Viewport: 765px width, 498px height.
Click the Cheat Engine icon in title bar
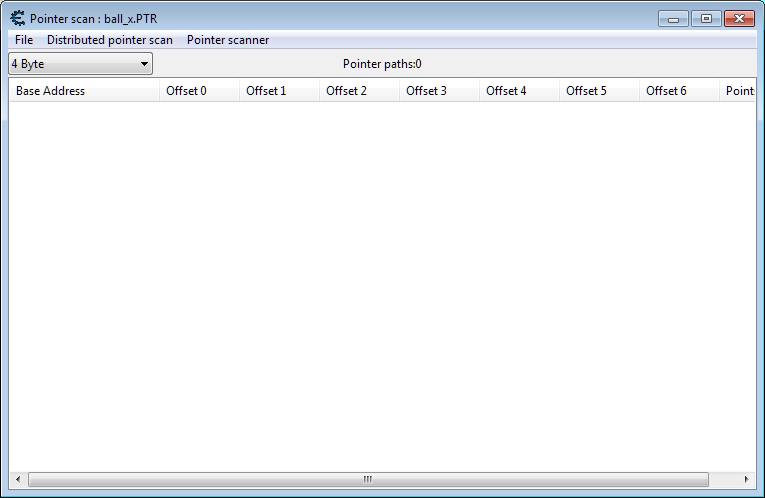pos(17,18)
